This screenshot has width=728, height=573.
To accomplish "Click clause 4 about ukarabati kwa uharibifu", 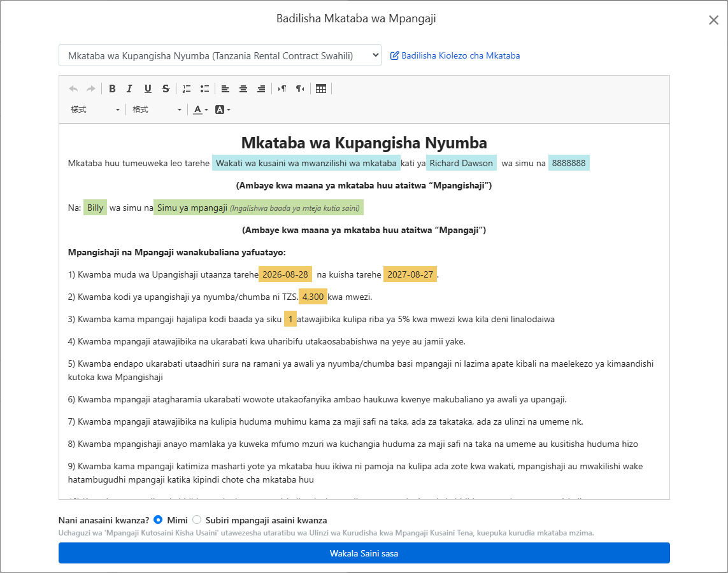I will click(x=266, y=341).
